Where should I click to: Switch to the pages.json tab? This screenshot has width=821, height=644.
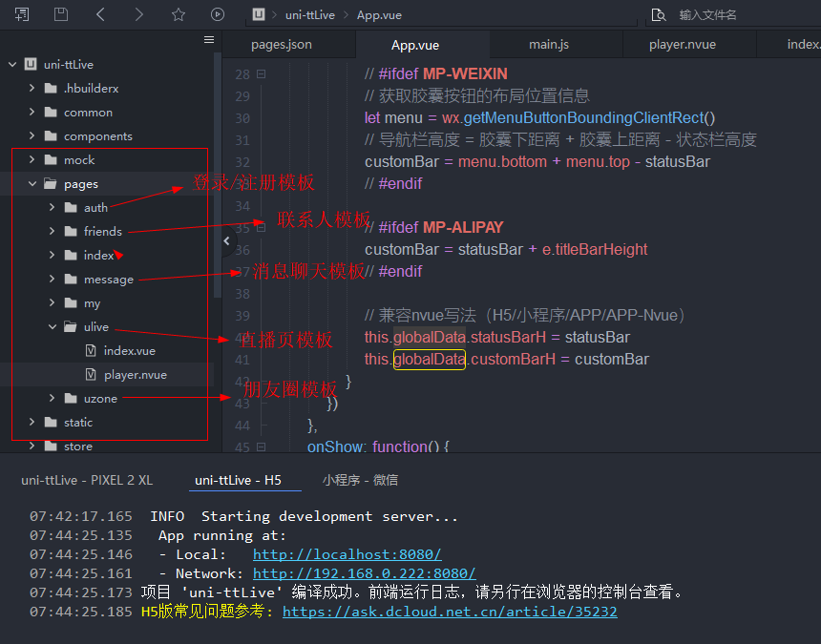point(282,45)
